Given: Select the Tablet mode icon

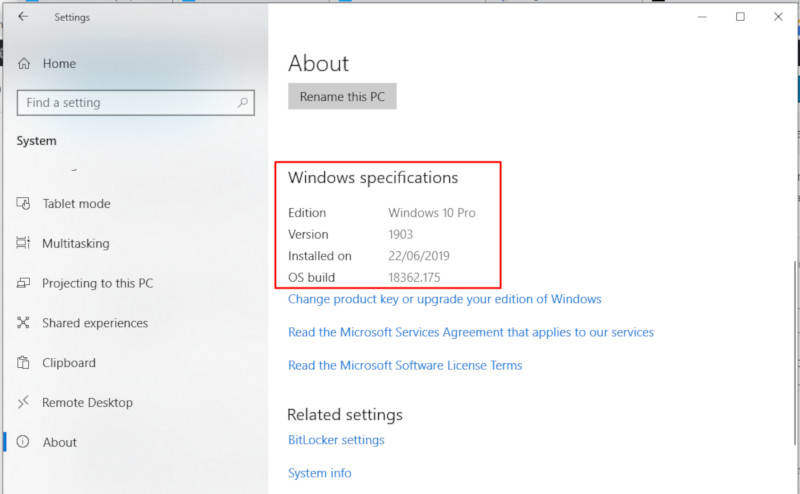Looking at the screenshot, I should click(23, 204).
